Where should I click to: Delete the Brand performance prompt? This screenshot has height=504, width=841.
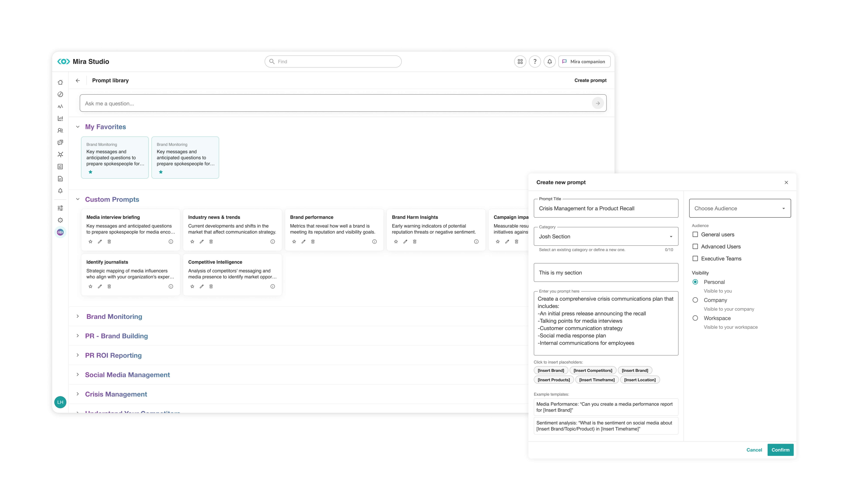pos(313,241)
